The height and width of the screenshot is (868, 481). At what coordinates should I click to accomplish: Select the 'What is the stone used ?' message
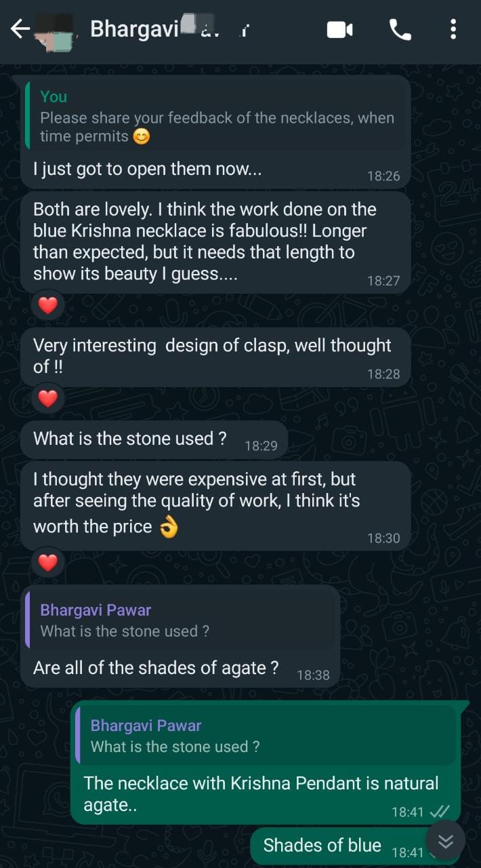130,439
